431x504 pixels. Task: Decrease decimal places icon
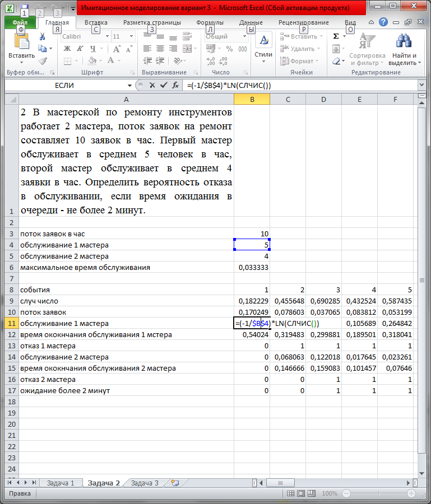(x=223, y=60)
